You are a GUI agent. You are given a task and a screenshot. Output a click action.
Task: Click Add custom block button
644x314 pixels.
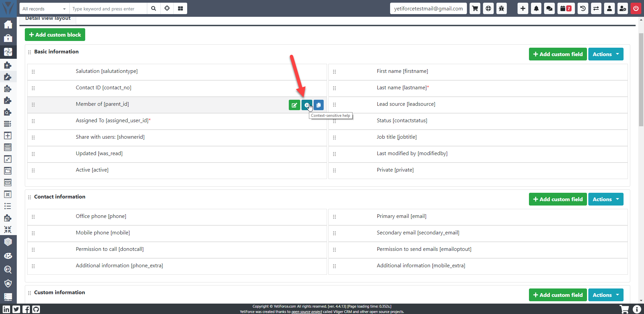[x=55, y=35]
